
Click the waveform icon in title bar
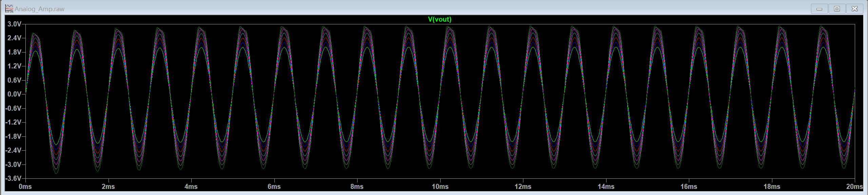coord(9,9)
